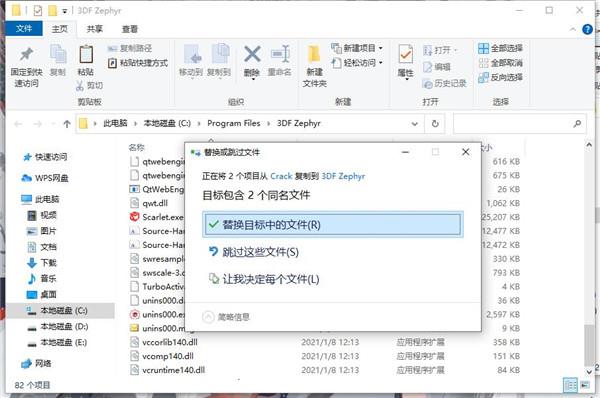
Task: Open the ribbon Help question mark icon
Action: (587, 29)
